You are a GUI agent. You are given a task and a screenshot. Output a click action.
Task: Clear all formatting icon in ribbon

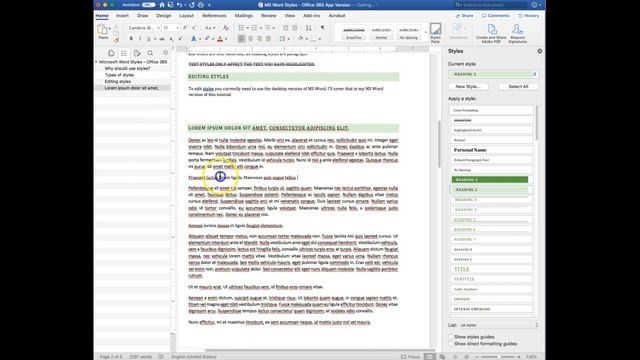point(226,28)
